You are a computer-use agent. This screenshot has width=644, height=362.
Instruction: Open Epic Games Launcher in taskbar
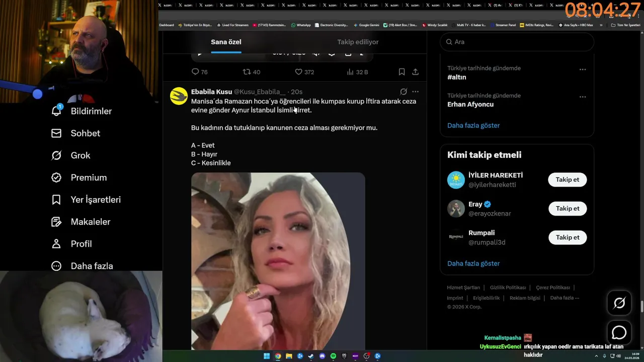(x=344, y=356)
